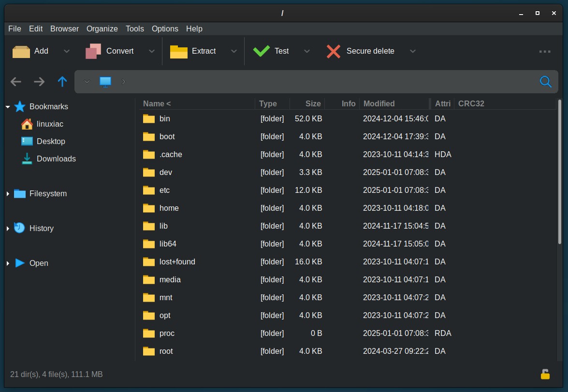568x392 pixels.
Task: Select the .cache folder icon
Action: pyautogui.click(x=148, y=155)
